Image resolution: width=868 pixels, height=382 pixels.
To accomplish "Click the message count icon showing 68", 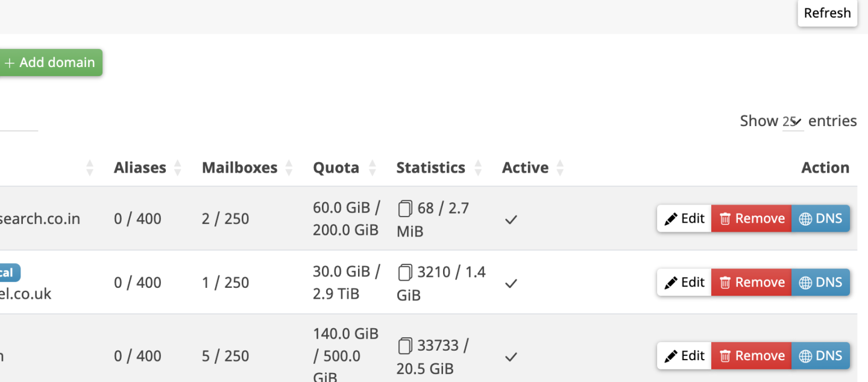I will [404, 209].
